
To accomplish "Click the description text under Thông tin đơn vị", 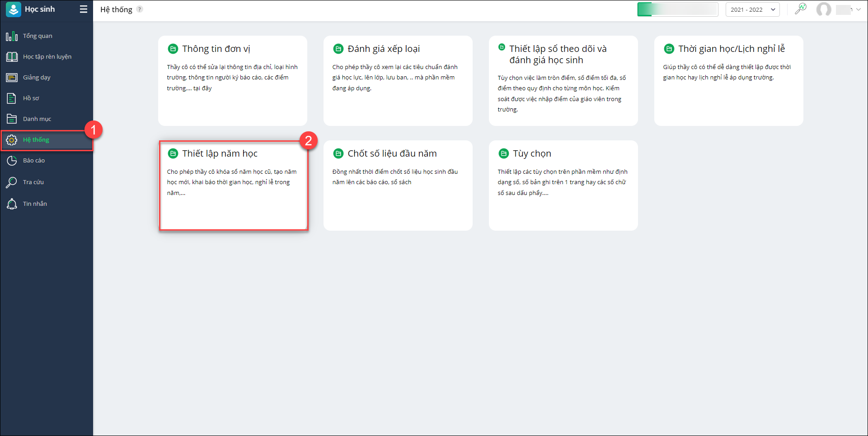I will click(232, 78).
